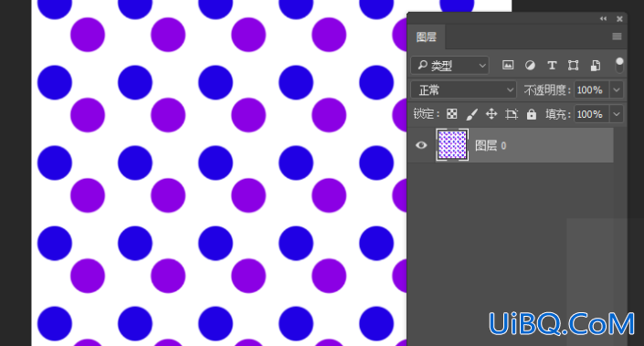644x346 pixels.
Task: Filter layers by adjustment layer icon
Action: click(530, 65)
